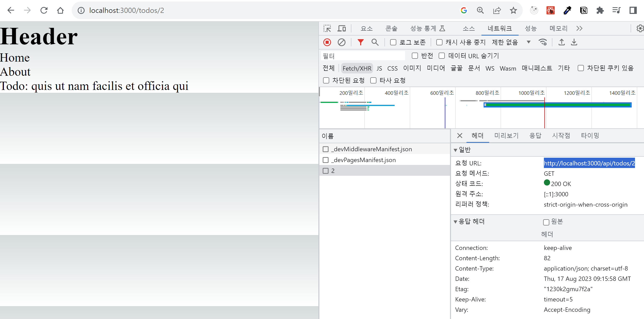Open the 응답 tab of the request
Image resolution: width=644 pixels, height=319 pixels.
click(x=535, y=136)
